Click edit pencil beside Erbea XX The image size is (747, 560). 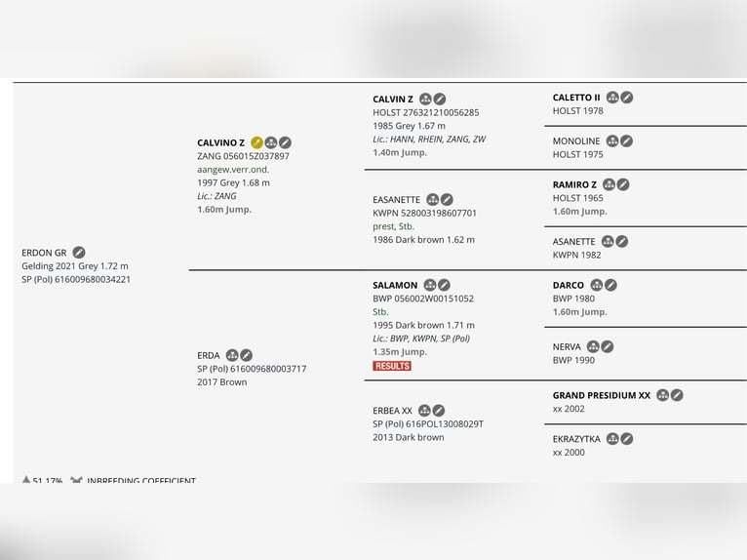point(439,411)
